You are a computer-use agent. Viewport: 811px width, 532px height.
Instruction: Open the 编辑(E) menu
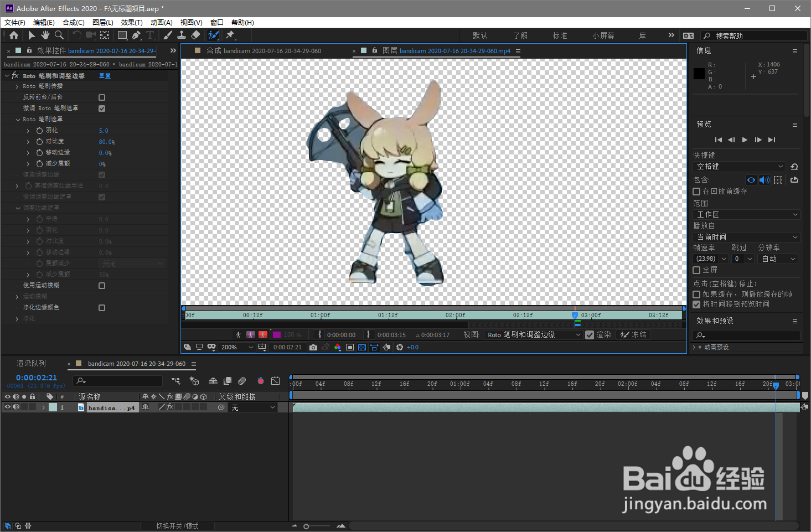click(44, 23)
